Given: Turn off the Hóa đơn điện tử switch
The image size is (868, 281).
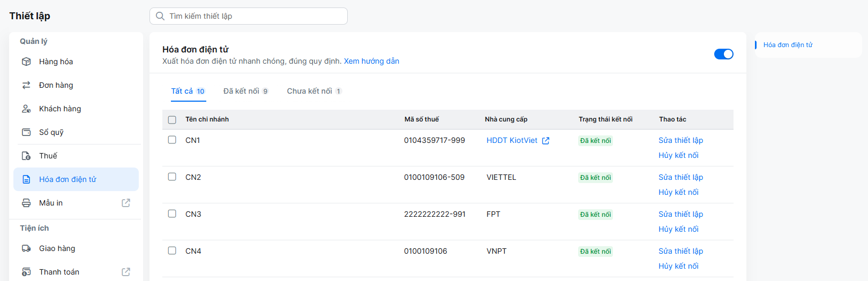Looking at the screenshot, I should pyautogui.click(x=723, y=54).
